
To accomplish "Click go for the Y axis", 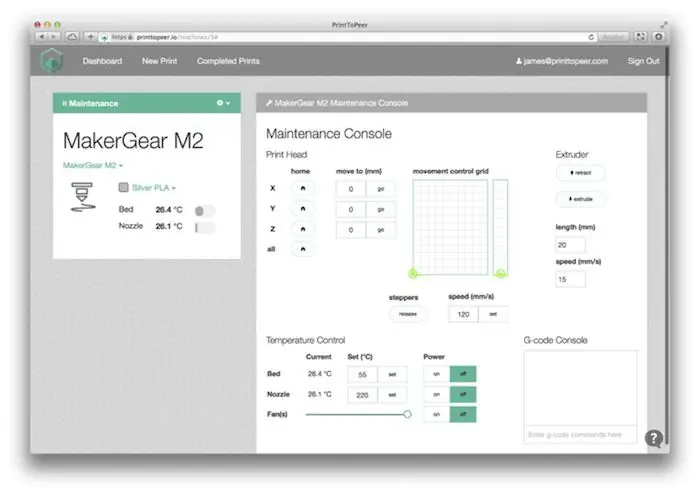I will [381, 209].
